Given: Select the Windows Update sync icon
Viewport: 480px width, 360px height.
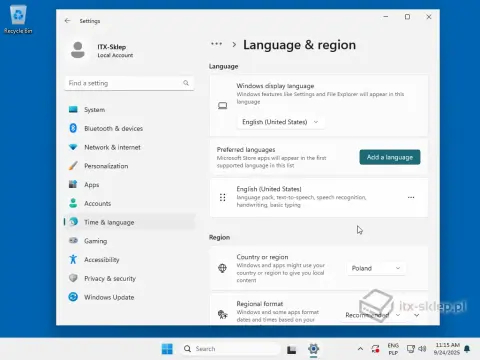Looking at the screenshot, I should tap(73, 297).
